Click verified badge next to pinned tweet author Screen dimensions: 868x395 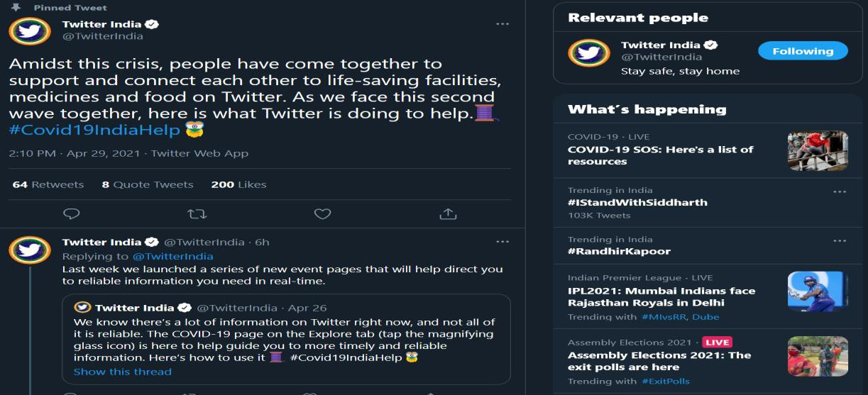(x=152, y=24)
